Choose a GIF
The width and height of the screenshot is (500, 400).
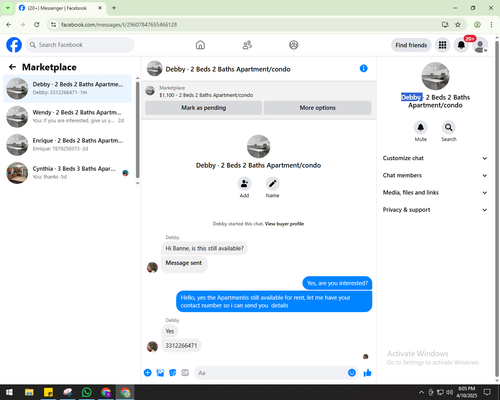pyautogui.click(x=185, y=373)
